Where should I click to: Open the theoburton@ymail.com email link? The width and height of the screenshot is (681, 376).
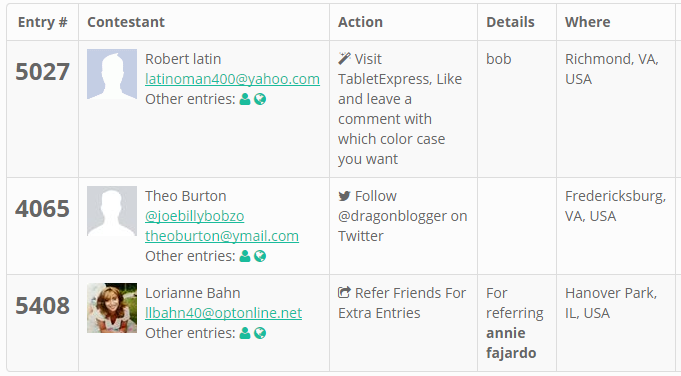[222, 236]
